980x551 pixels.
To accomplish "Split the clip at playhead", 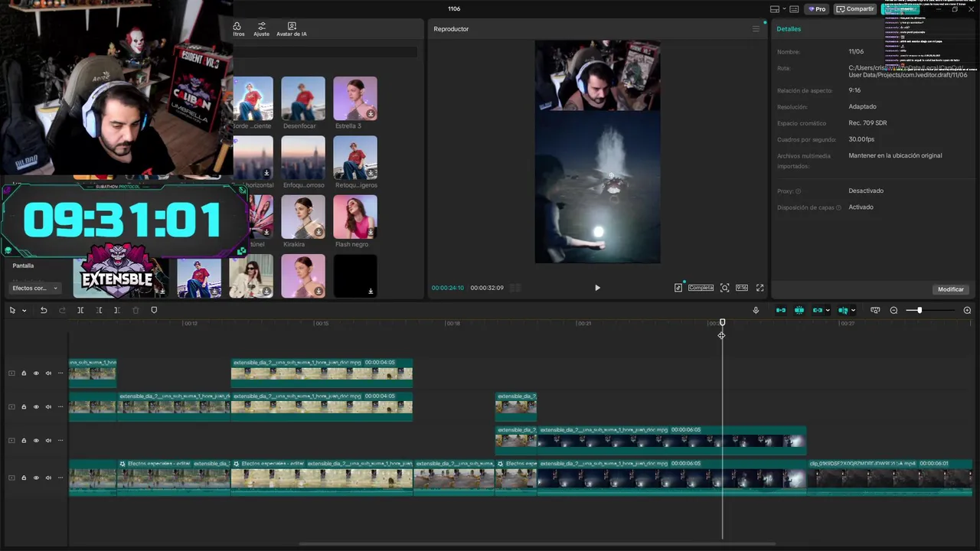I will click(x=80, y=310).
